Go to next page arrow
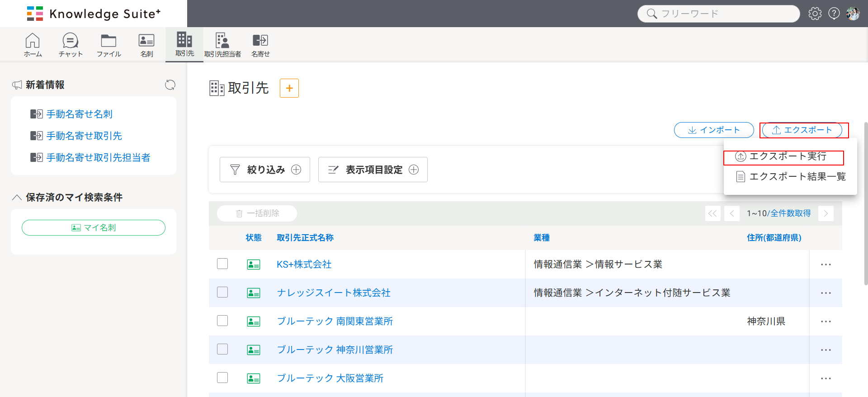The width and height of the screenshot is (868, 397). [826, 213]
